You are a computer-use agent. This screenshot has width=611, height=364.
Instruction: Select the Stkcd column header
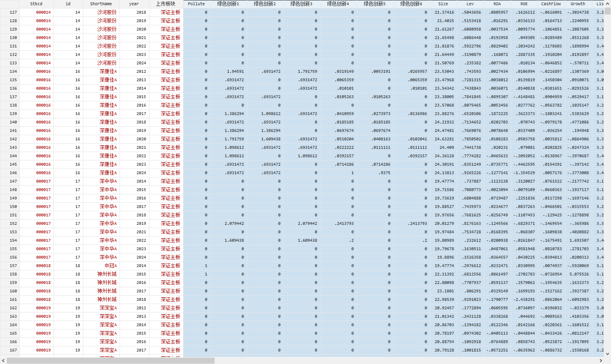pos(36,4)
